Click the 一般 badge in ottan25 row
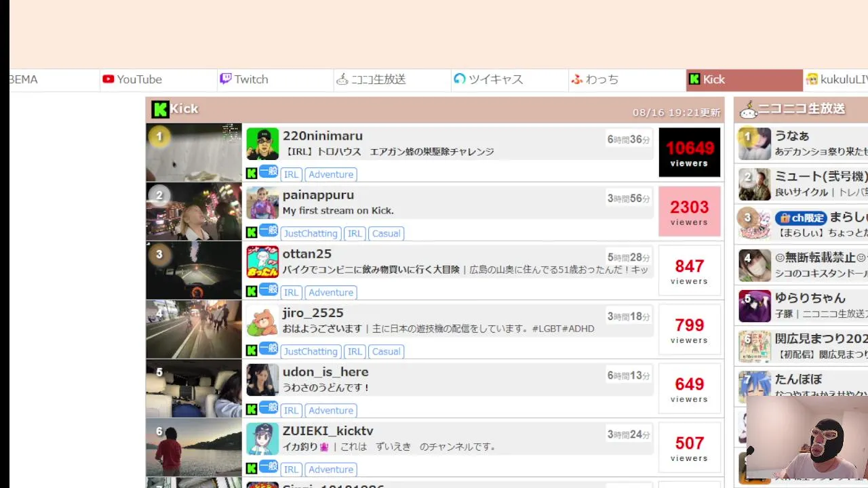Screen dimensions: 868x488 (269, 289)
